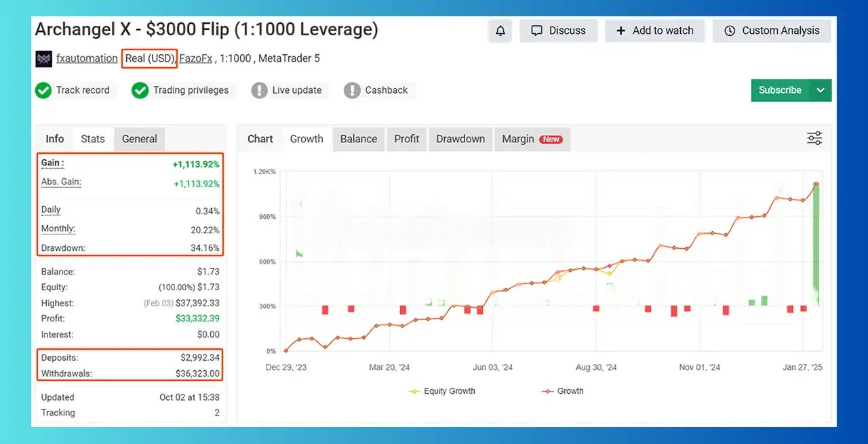Screen dimensions: 868x444
Task: Click the Gain label
Action: pos(53,163)
